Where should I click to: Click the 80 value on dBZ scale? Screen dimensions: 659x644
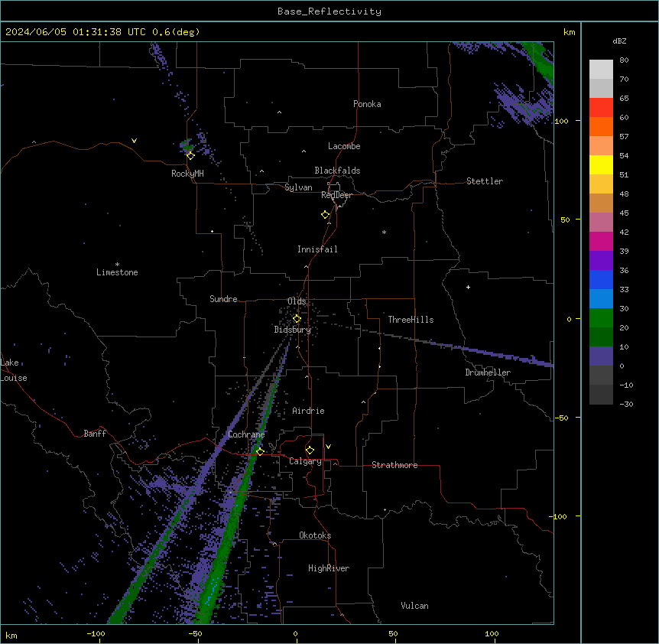[x=624, y=60]
